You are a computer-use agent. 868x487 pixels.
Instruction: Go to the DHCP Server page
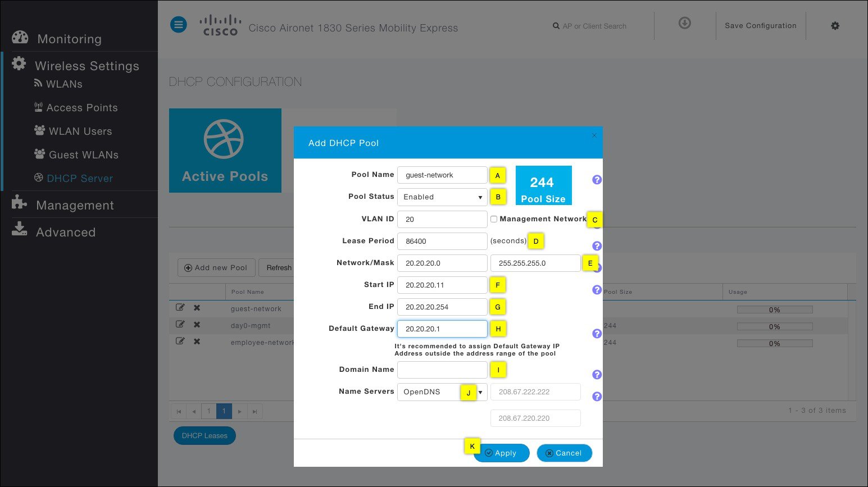(x=79, y=178)
